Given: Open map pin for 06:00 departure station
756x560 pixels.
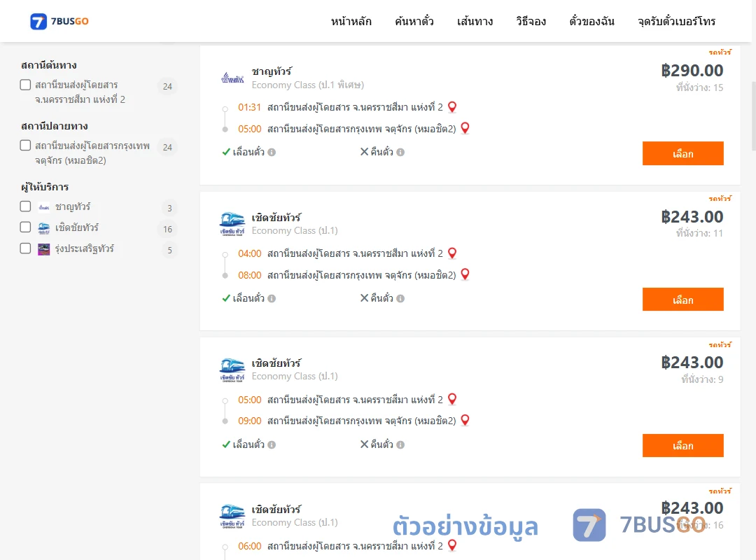Looking at the screenshot, I should 452,545.
